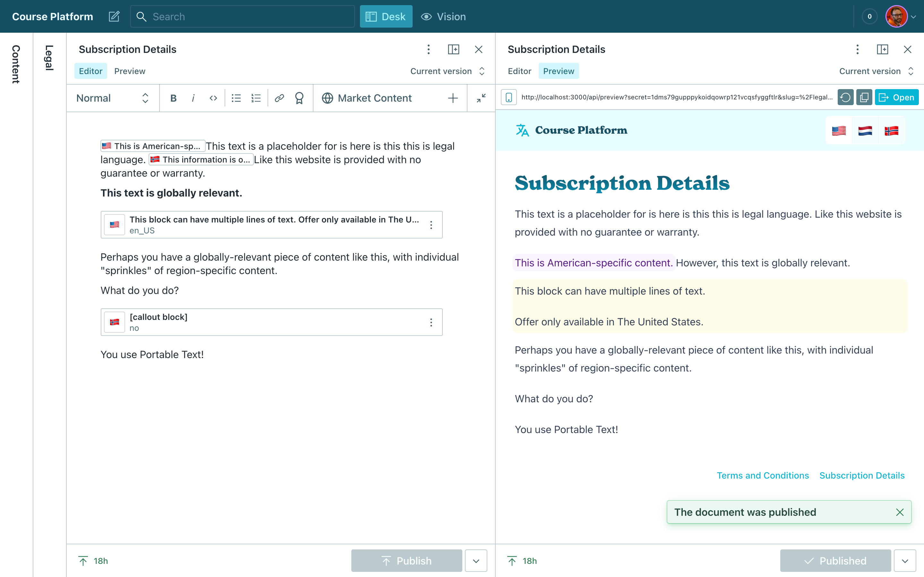The image size is (924, 577).
Task: Insert a numbered list
Action: tap(256, 98)
